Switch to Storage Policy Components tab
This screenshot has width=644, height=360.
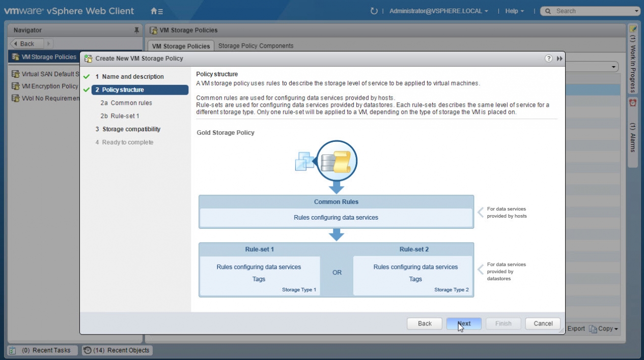(x=256, y=46)
